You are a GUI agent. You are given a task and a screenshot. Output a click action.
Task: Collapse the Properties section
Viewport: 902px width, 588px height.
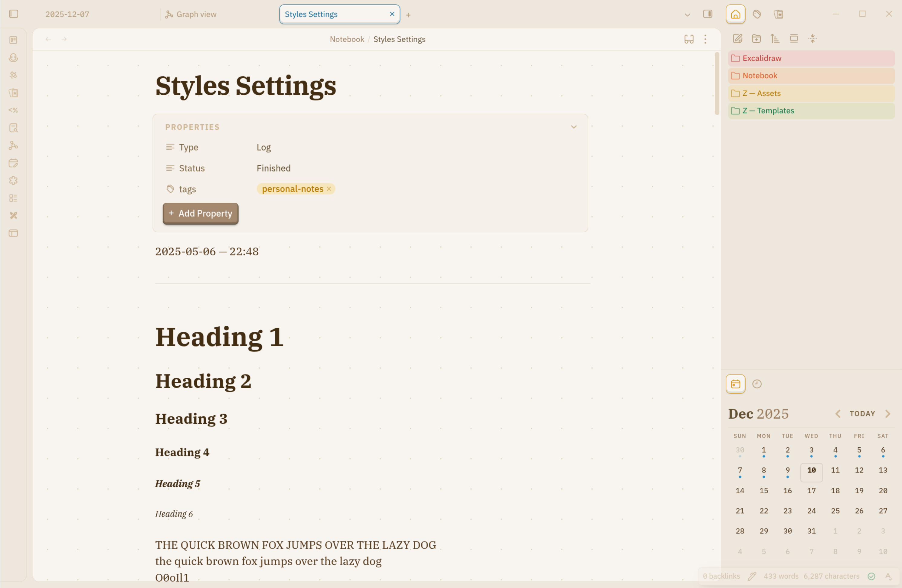pos(574,127)
